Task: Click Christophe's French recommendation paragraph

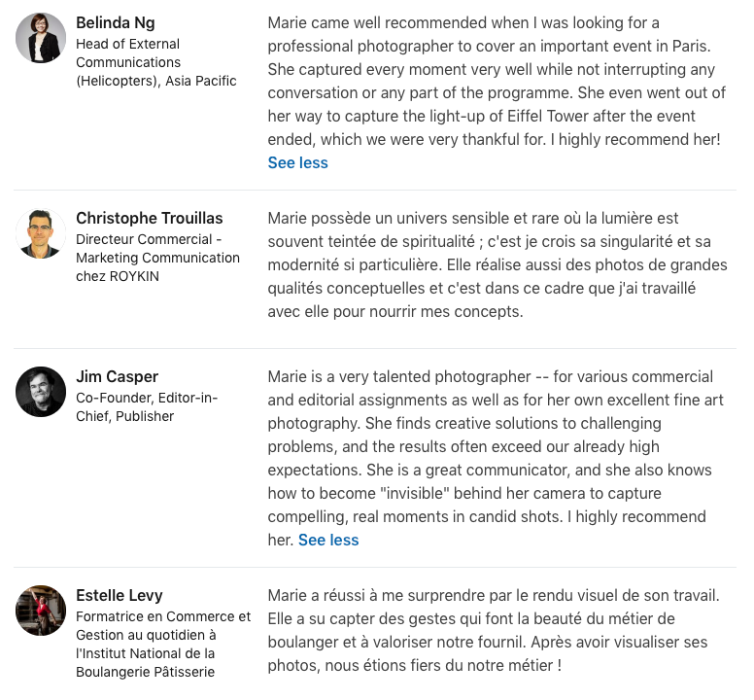Action: click(x=497, y=264)
